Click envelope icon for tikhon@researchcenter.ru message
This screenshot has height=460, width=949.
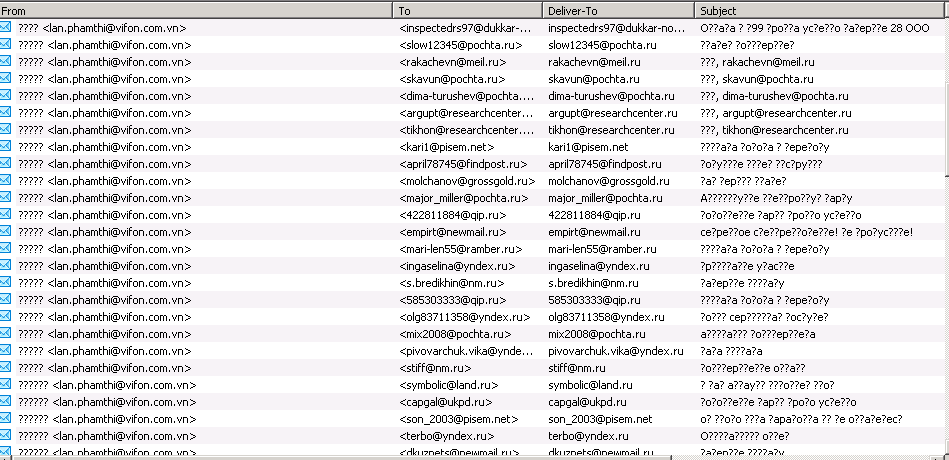[x=5, y=128]
